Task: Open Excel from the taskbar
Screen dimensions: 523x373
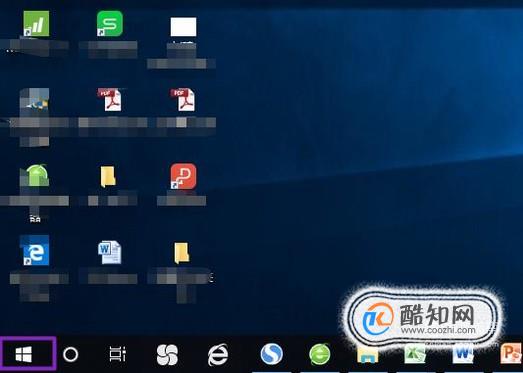Action: point(415,354)
